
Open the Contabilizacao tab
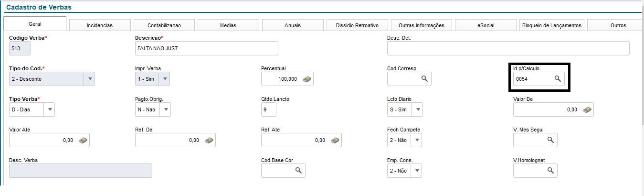(164, 25)
